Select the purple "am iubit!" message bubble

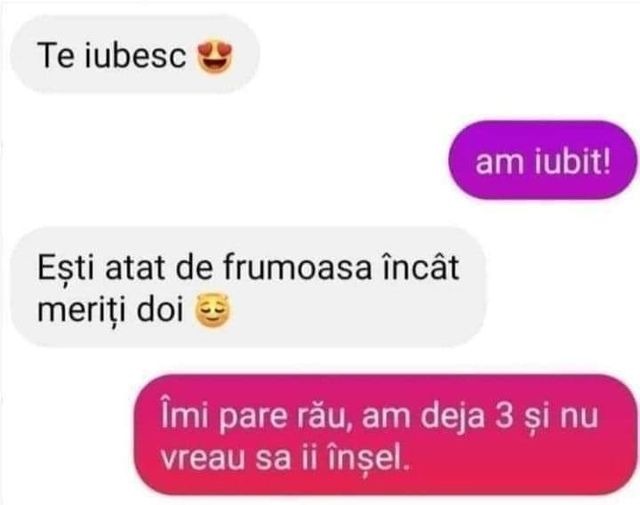pyautogui.click(x=542, y=160)
